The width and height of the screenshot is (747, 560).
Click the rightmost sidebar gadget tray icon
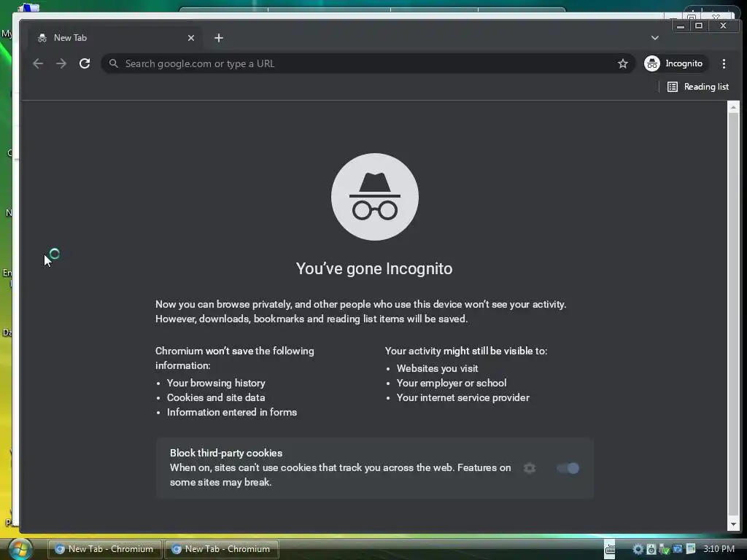click(x=691, y=549)
